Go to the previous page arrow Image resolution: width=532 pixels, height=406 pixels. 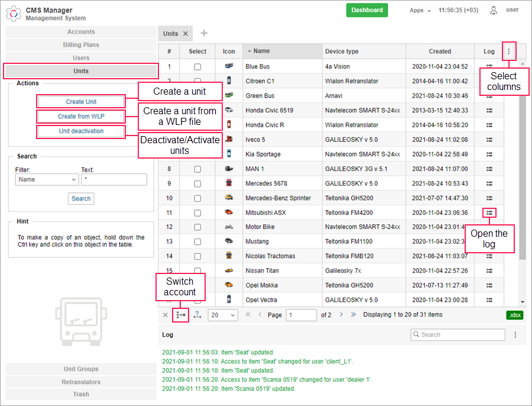(x=260, y=315)
